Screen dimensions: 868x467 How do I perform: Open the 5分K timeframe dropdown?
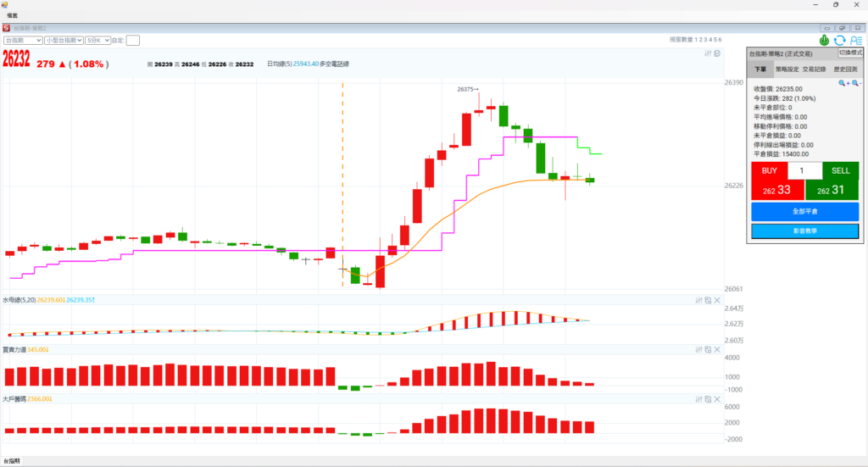coord(98,40)
